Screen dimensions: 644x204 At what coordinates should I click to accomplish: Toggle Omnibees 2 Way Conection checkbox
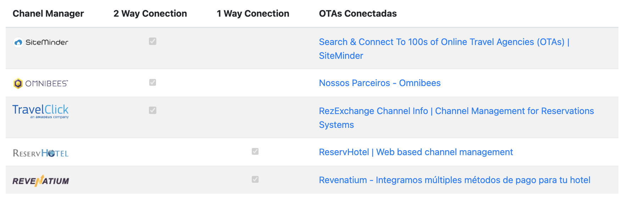152,83
